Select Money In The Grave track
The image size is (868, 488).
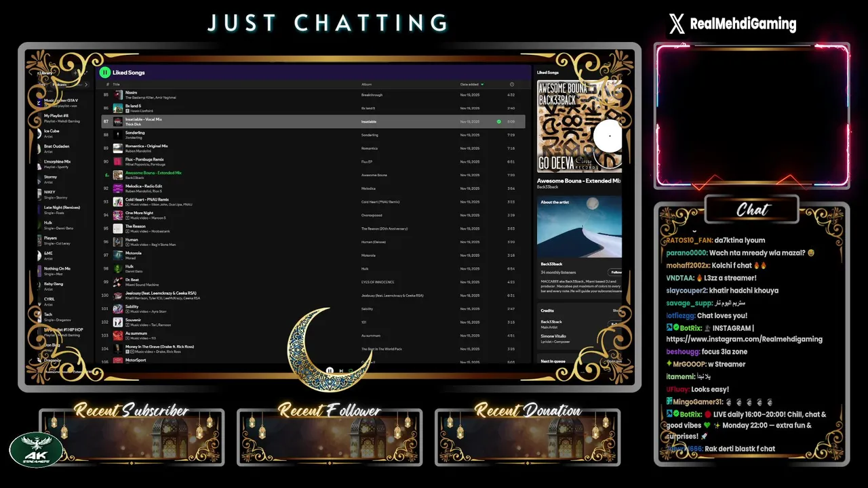tap(160, 346)
